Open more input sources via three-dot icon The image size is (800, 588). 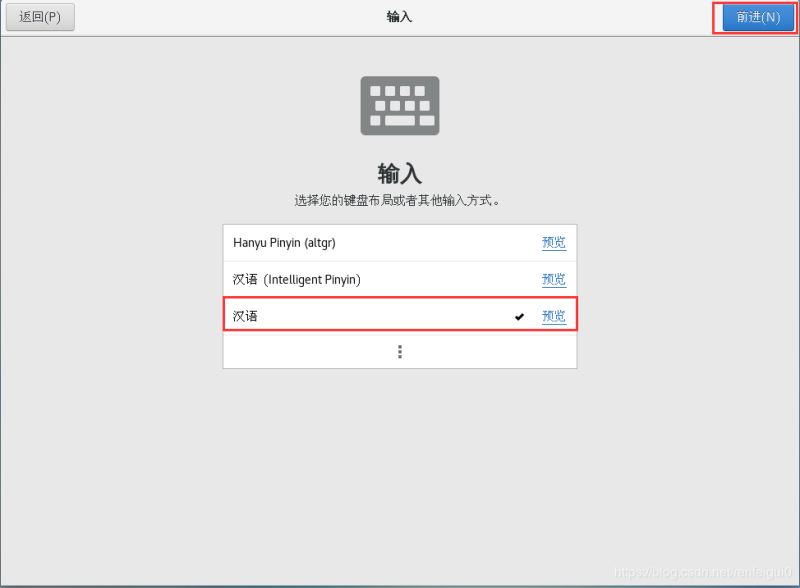click(399, 351)
